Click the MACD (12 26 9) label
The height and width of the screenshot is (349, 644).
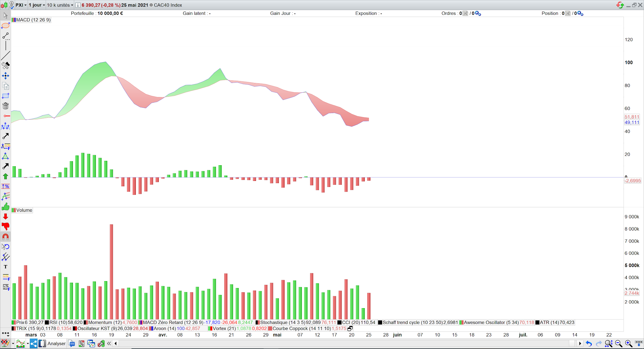tap(33, 20)
